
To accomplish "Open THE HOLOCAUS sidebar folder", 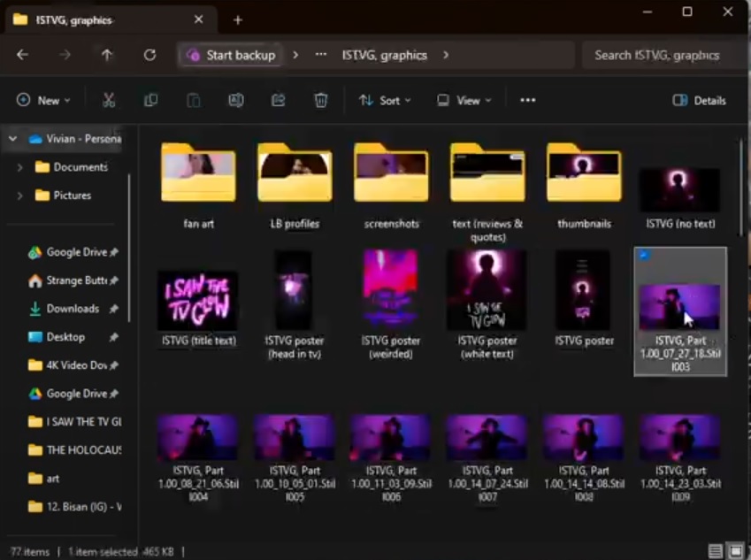I will point(74,449).
